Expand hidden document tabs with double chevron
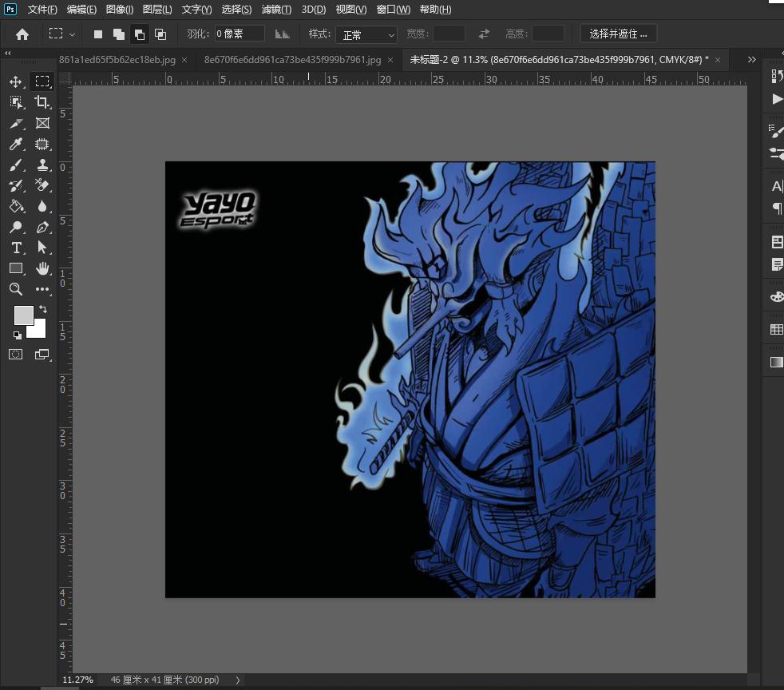 751,60
